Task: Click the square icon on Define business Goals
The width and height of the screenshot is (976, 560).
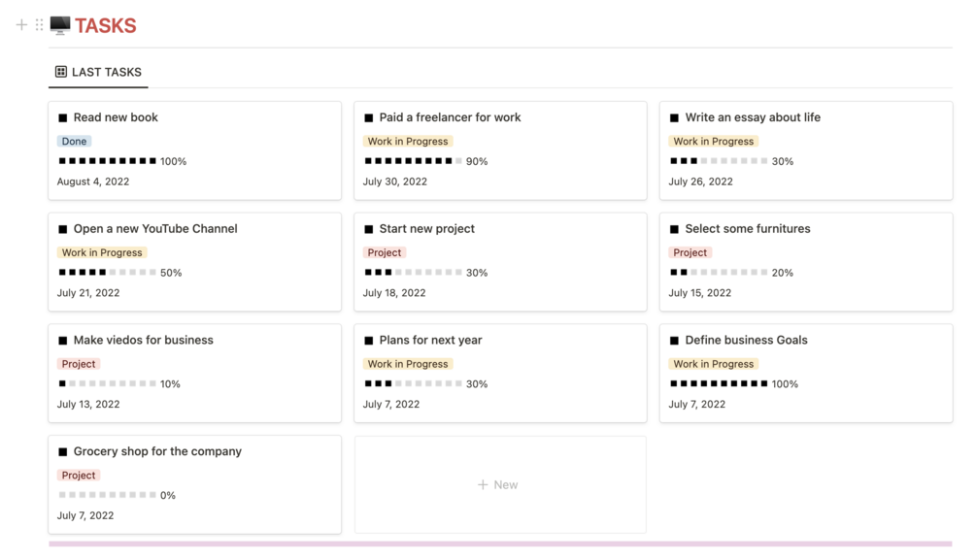Action: (675, 342)
